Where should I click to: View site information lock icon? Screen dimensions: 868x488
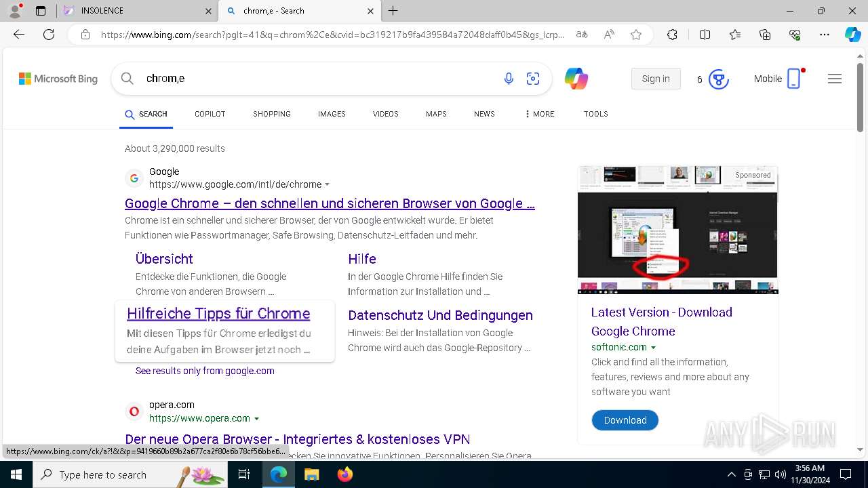[85, 35]
